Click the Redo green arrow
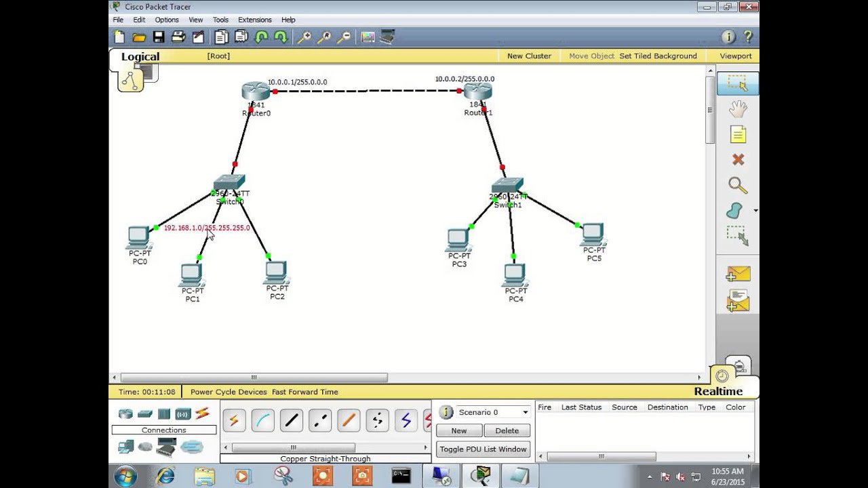 280,37
